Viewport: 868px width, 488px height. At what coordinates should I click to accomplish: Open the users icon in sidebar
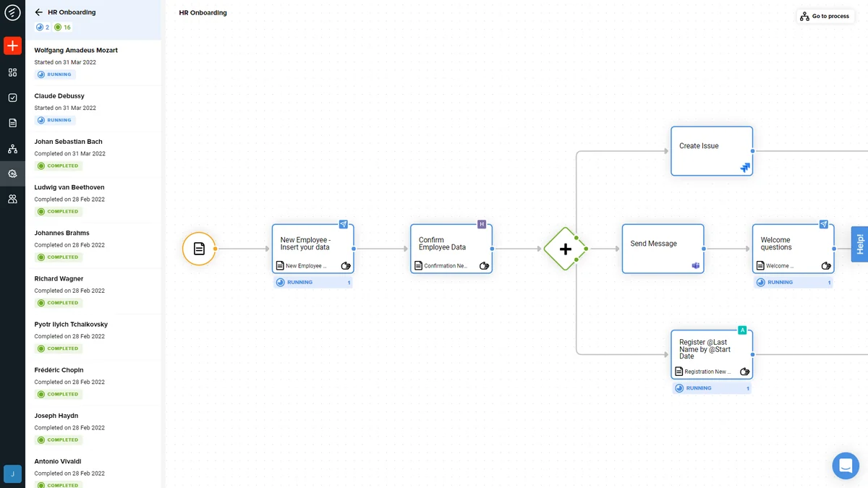(12, 199)
